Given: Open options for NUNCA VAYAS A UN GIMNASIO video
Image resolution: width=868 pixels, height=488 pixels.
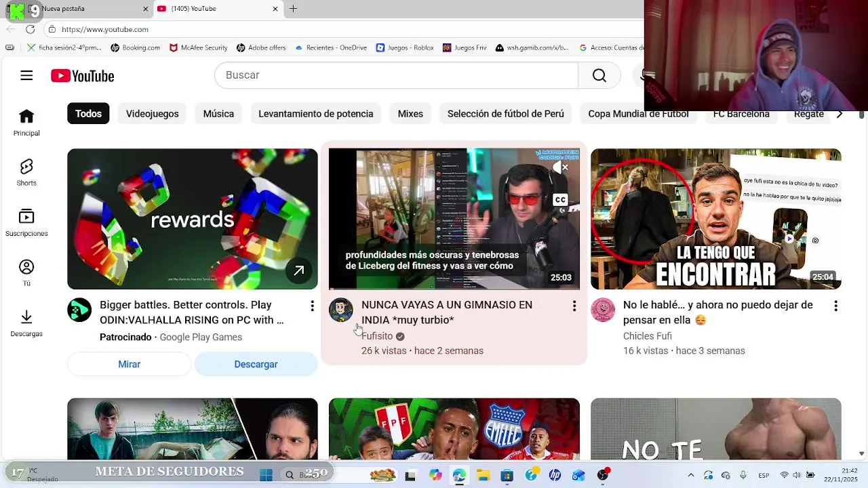Looking at the screenshot, I should [574, 306].
